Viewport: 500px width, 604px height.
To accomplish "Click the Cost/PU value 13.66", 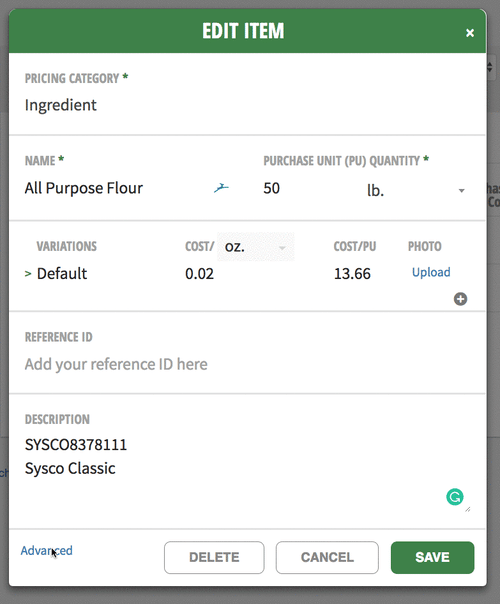I will coord(352,274).
